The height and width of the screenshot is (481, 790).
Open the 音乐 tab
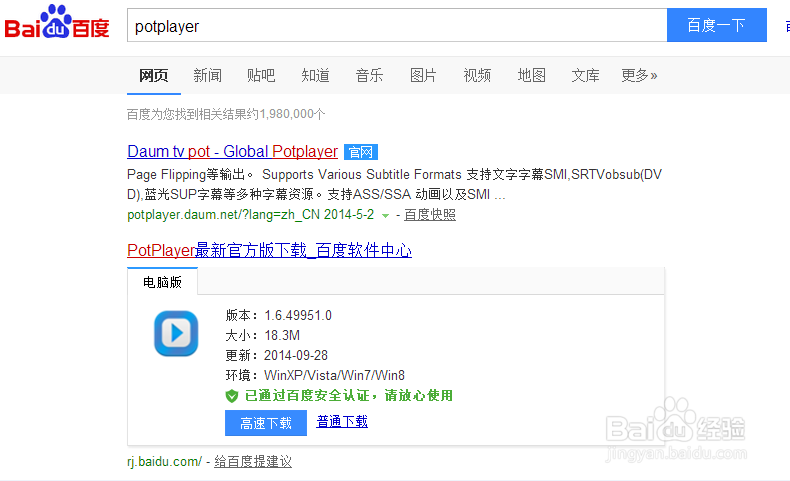tap(369, 76)
